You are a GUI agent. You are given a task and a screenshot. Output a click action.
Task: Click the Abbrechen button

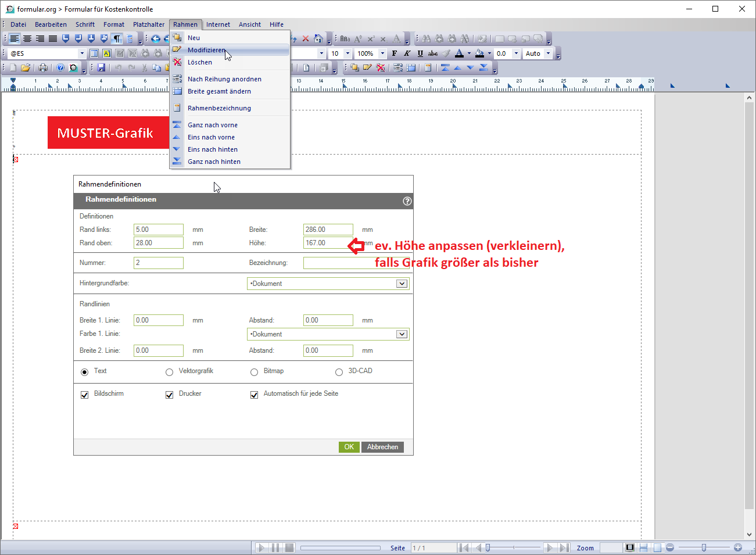coord(382,447)
